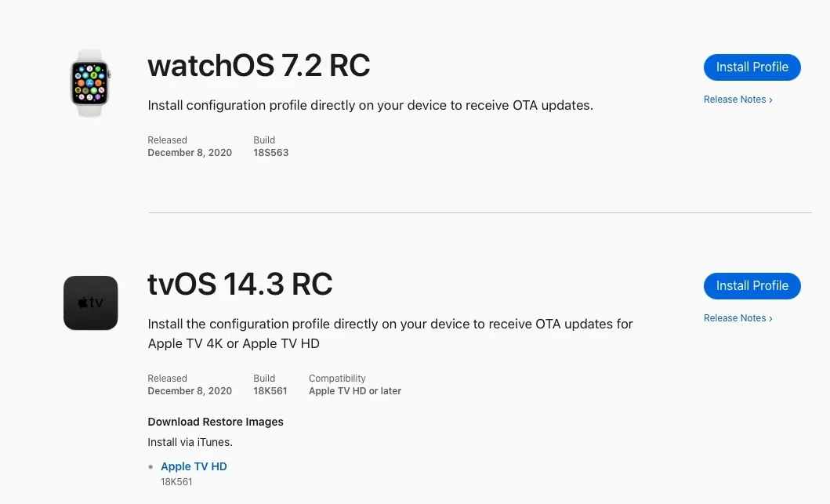Select the Apple logo on the Apple TV icon
The image size is (830, 504).
click(82, 303)
